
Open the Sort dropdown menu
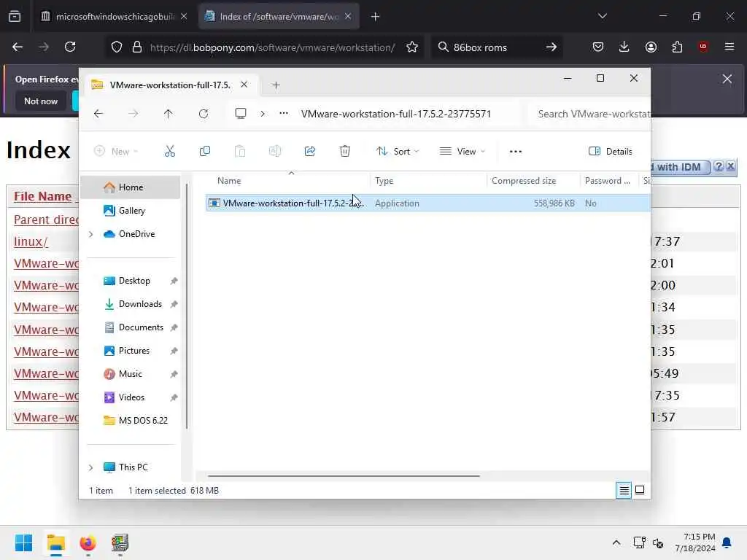[398, 152]
